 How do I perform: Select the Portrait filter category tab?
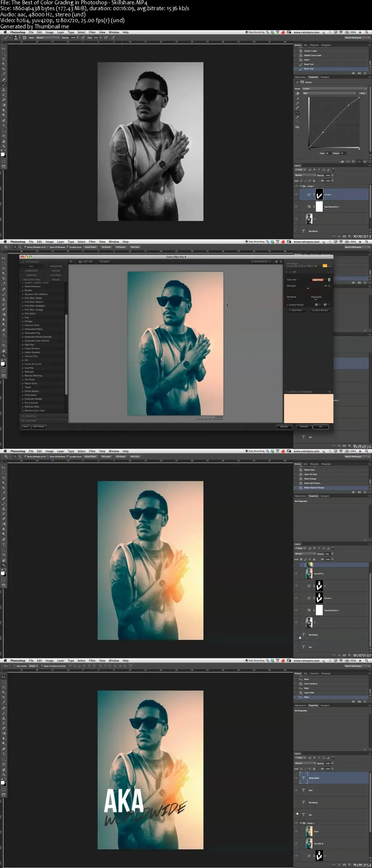56,275
